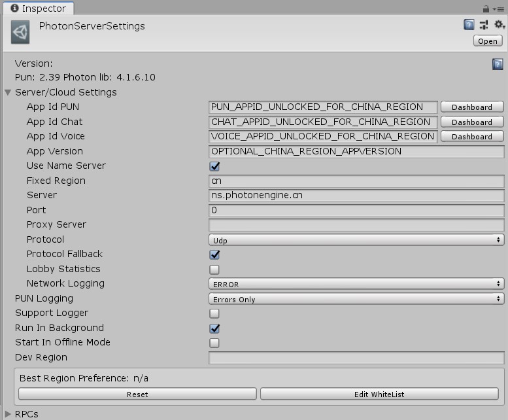Enable the Start In Offline Mode checkbox
Screen dimensions: 508x420
coord(214,343)
